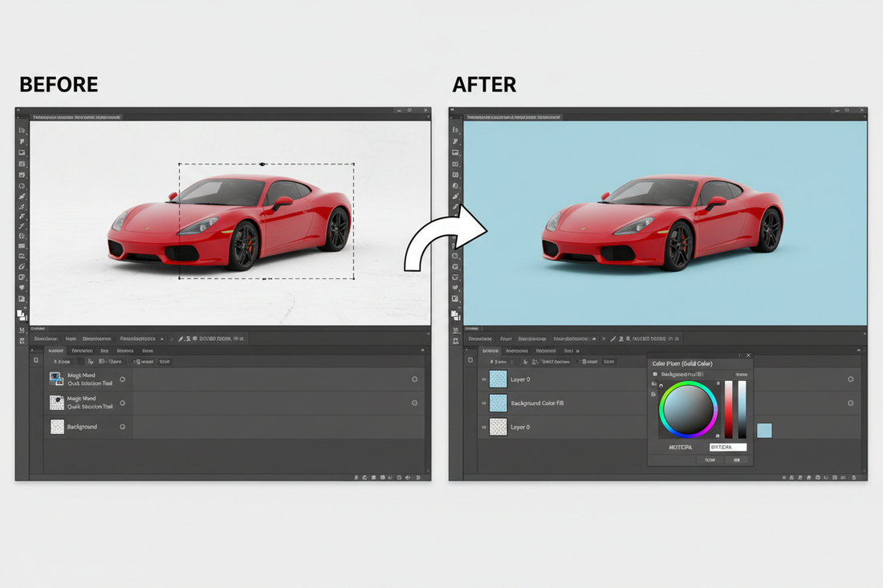Click the hex value input field in Color Picker
The height and width of the screenshot is (588, 883).
726,448
